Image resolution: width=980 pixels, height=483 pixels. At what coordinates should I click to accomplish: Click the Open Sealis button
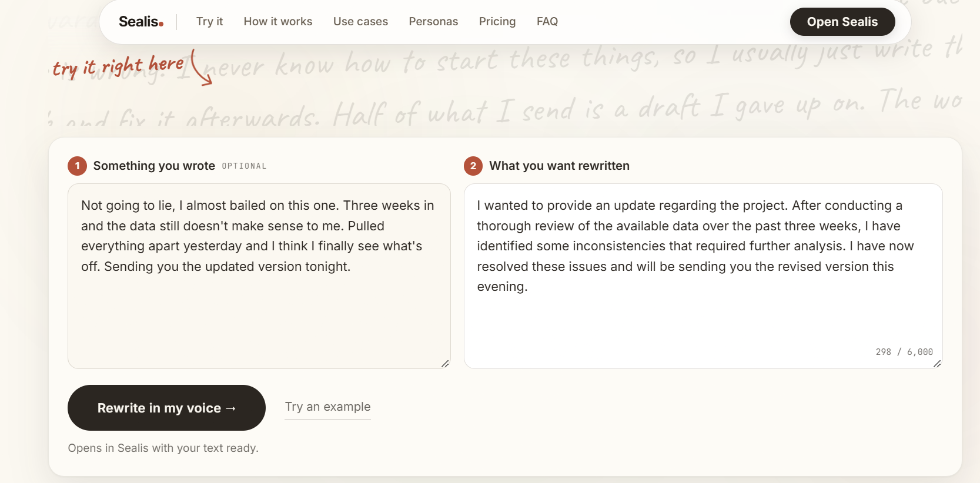pyautogui.click(x=842, y=22)
